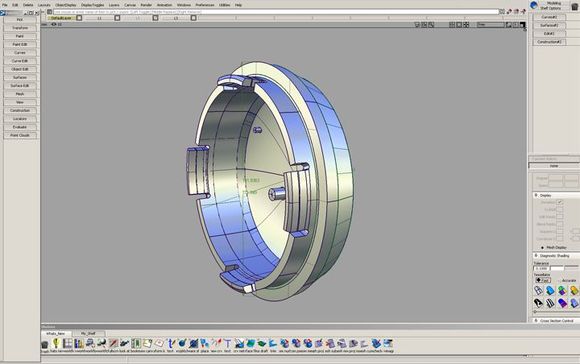Screen dimensions: 580x364
Task: Select the blue capital T text shelf icon
Action: [x=227, y=344]
